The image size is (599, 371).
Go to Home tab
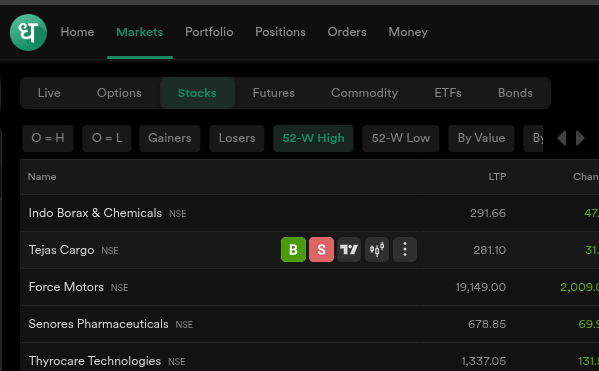click(77, 32)
